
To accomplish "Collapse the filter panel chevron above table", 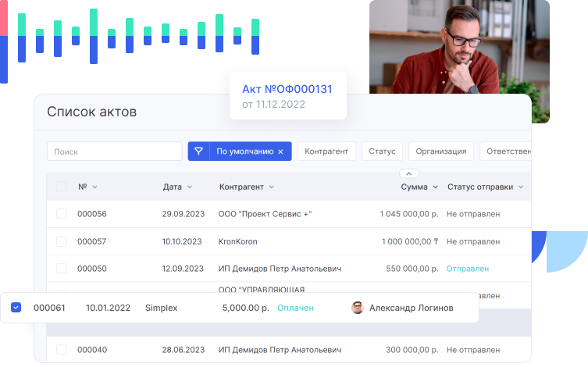I will pos(409,173).
